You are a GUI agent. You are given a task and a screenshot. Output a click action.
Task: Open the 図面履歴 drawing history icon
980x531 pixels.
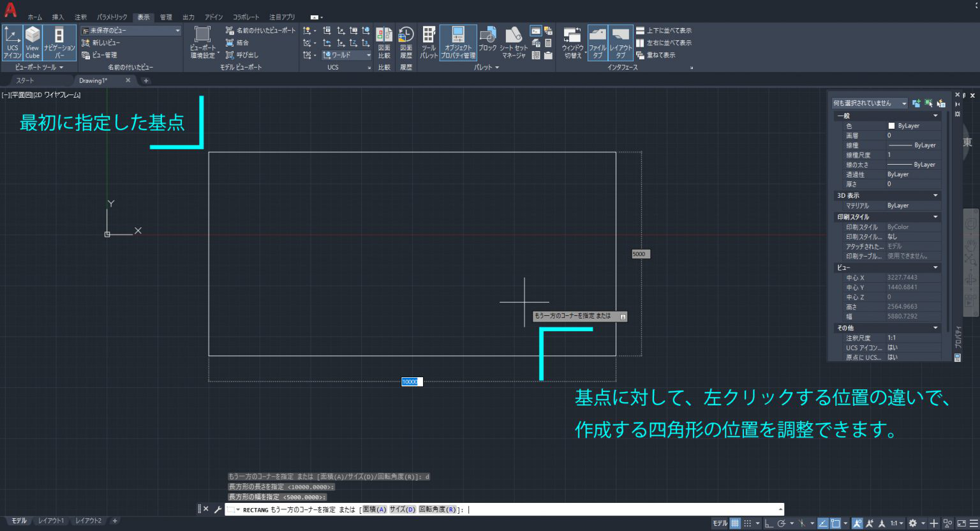[406, 43]
